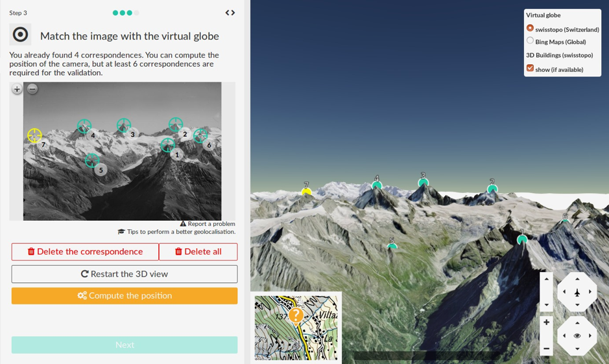This screenshot has height=364, width=609.
Task: Uncheck show 3D Buildings checkbox
Action: [530, 68]
